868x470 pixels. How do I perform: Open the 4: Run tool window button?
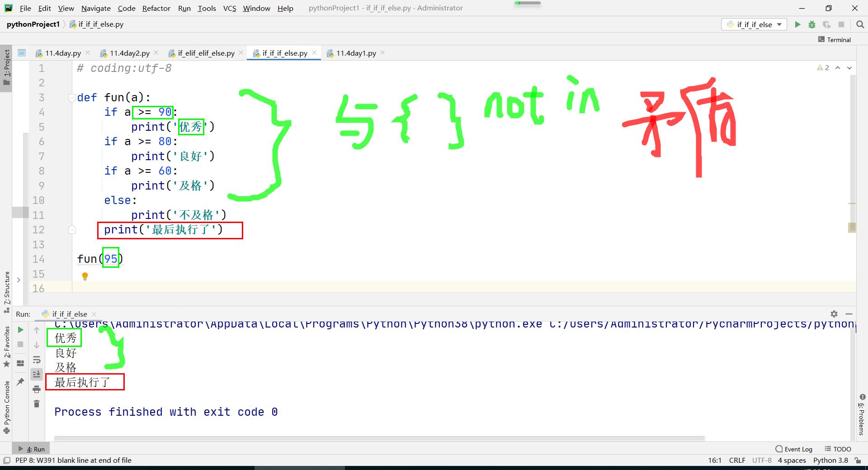coord(32,449)
